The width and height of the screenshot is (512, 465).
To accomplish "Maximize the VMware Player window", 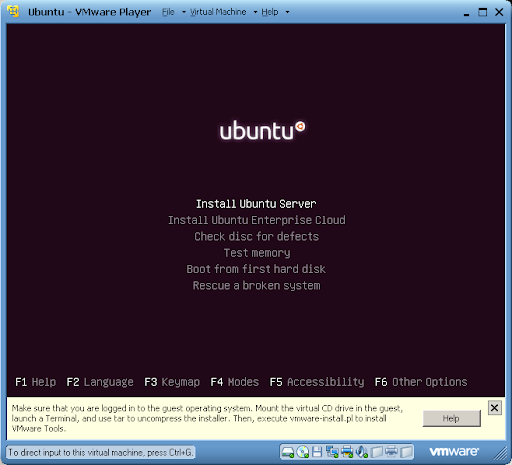I will coord(482,12).
